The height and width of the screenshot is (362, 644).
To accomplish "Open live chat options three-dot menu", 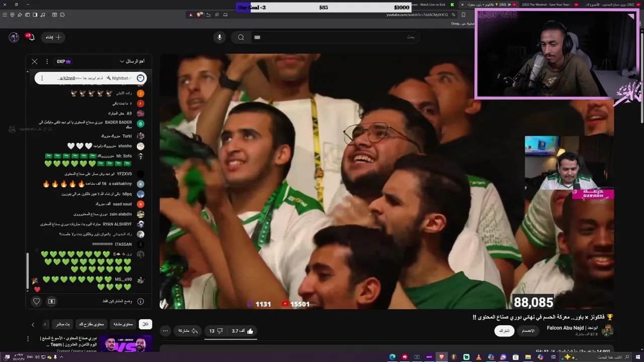I will click(47, 61).
